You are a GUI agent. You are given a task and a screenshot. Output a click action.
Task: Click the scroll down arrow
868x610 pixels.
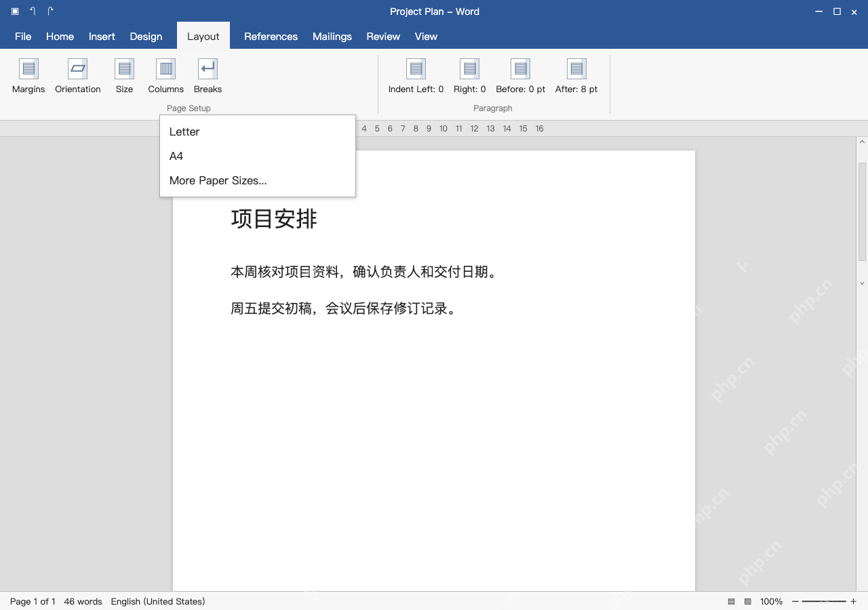coord(863,283)
